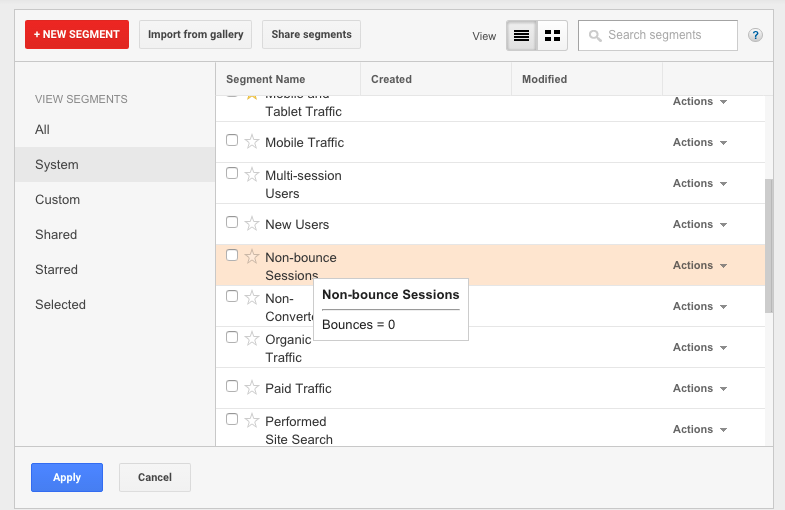The image size is (785, 510).
Task: Star the Paid Traffic segment
Action: [252, 388]
